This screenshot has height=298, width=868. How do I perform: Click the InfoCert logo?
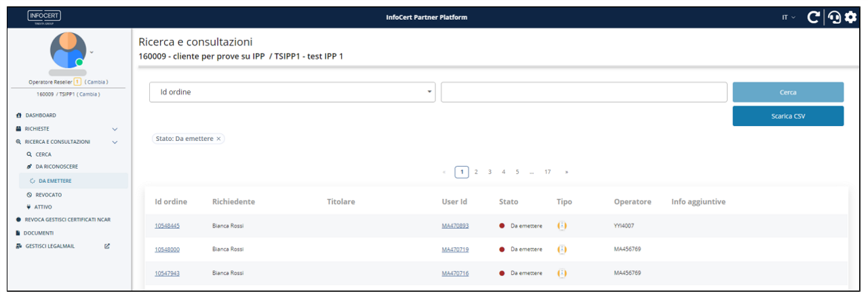point(44,16)
